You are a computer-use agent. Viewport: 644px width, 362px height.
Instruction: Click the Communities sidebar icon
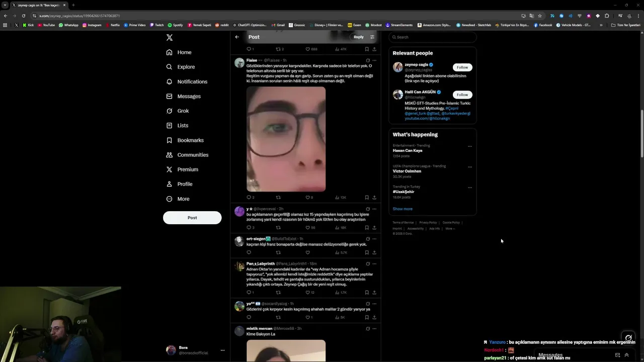click(x=169, y=155)
